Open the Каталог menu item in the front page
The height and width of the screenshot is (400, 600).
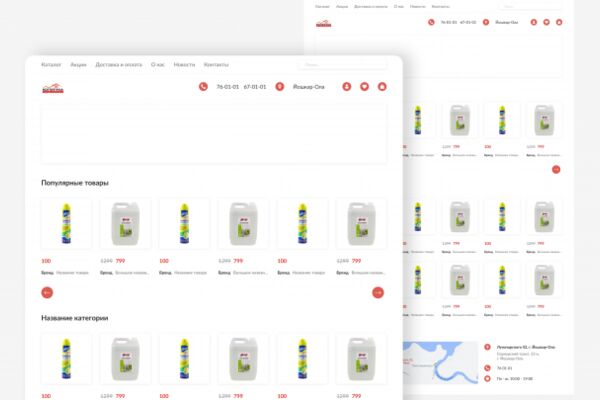(x=51, y=65)
